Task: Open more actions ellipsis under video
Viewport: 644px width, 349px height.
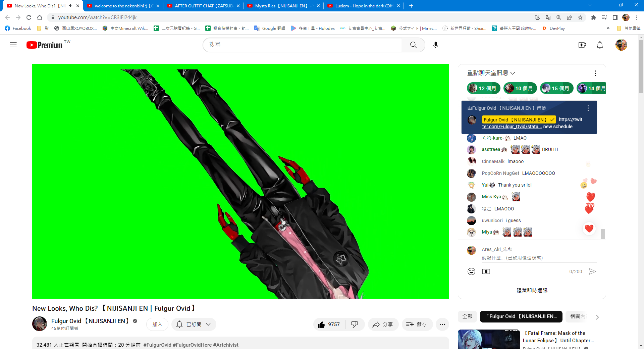Action: click(442, 325)
